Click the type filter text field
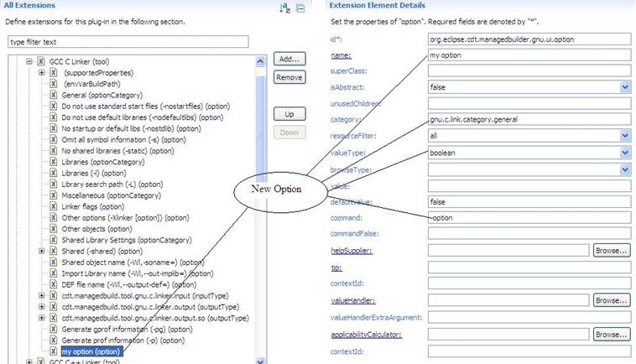The width and height of the screenshot is (636, 364). 128,42
